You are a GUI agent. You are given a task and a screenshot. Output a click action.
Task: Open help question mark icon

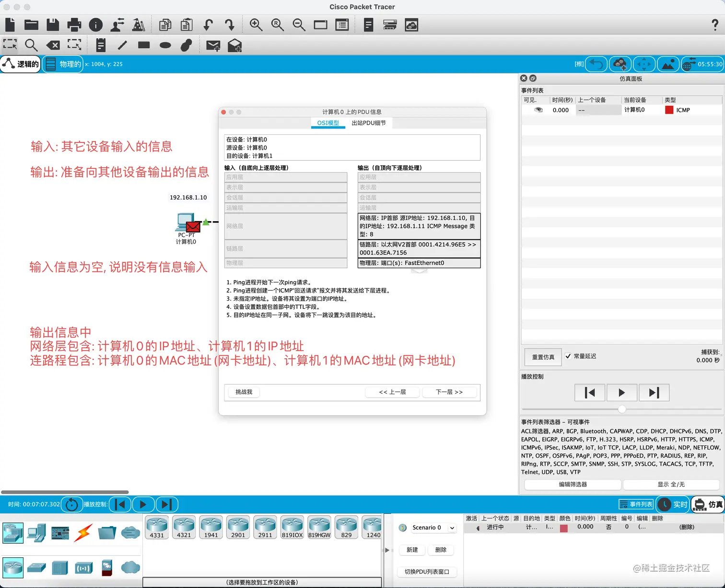click(714, 25)
